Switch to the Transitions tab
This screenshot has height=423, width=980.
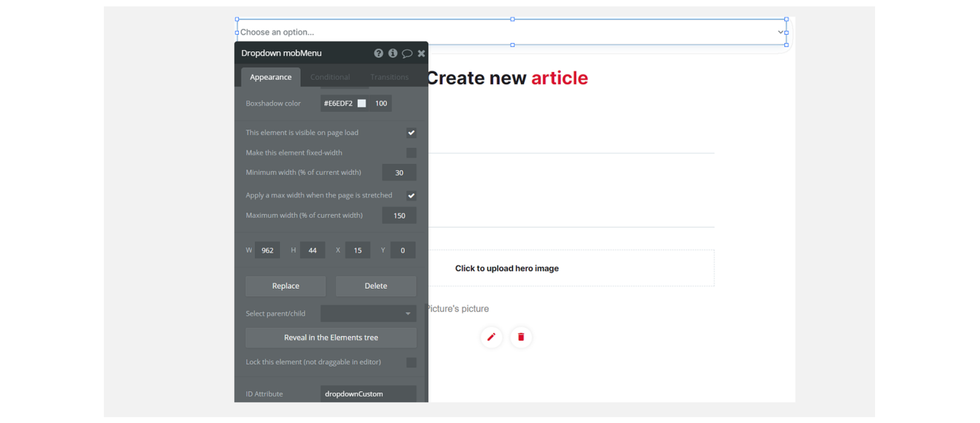pyautogui.click(x=389, y=77)
